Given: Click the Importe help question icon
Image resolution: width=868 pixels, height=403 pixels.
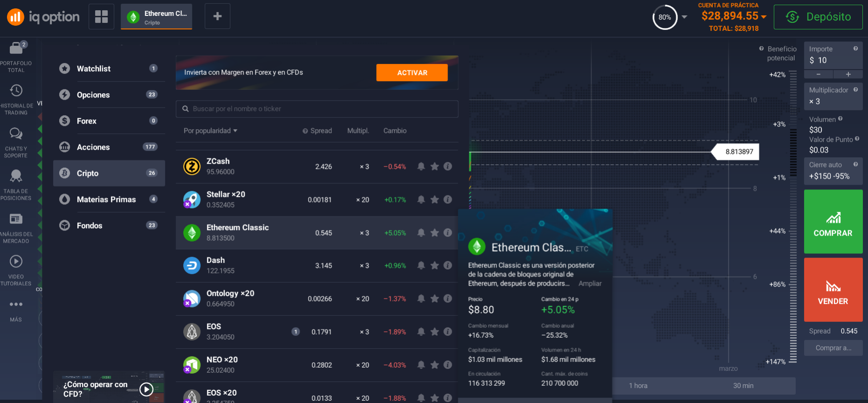Looking at the screenshot, I should click(855, 49).
